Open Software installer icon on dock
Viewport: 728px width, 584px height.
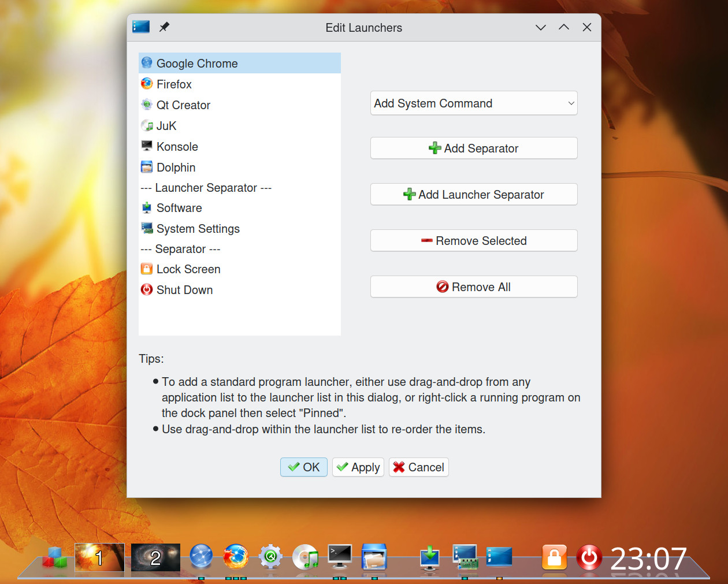430,557
